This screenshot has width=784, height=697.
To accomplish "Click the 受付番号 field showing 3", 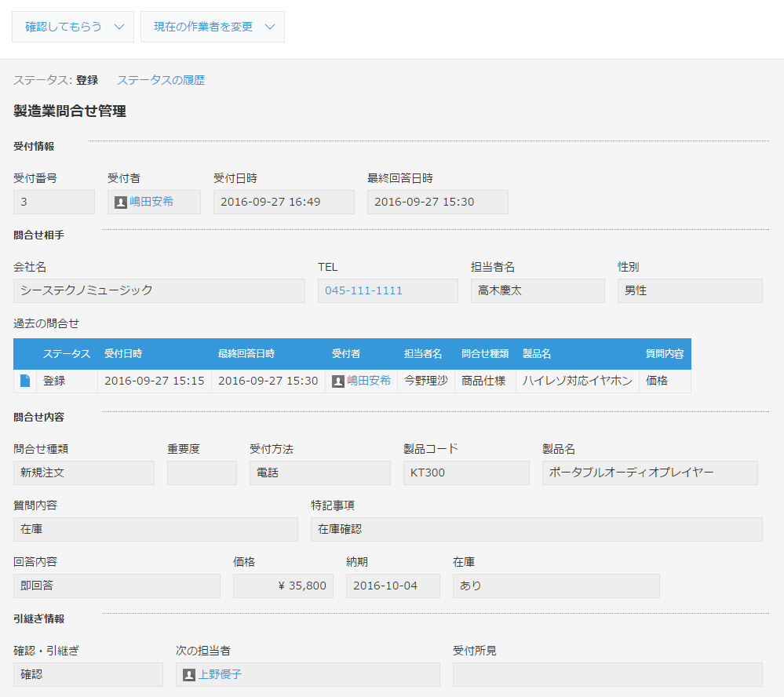I will [x=54, y=202].
